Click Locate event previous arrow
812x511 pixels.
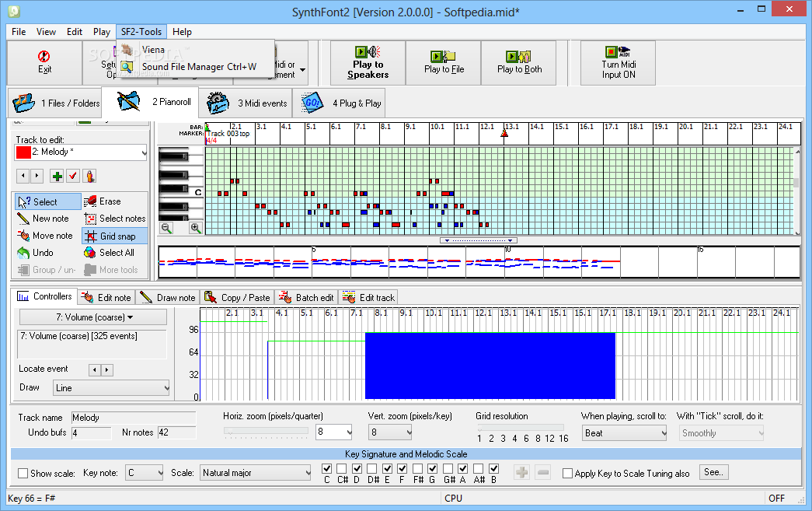coord(94,369)
